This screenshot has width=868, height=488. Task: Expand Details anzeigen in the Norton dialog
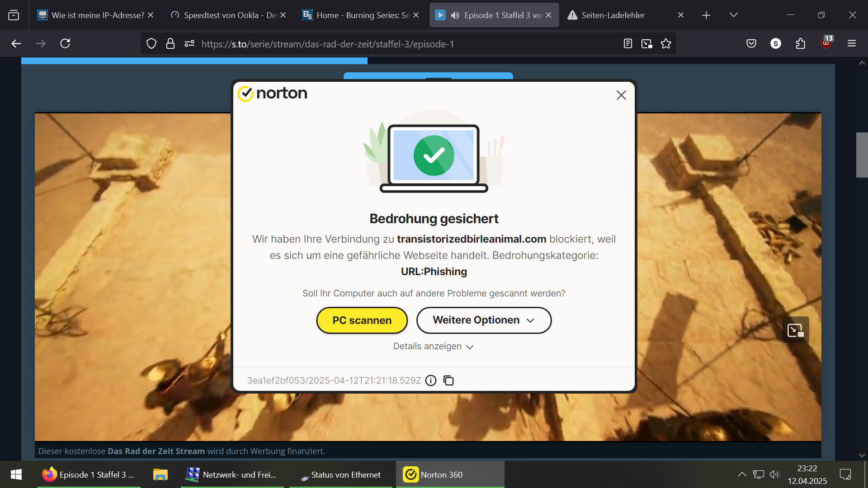pos(433,347)
